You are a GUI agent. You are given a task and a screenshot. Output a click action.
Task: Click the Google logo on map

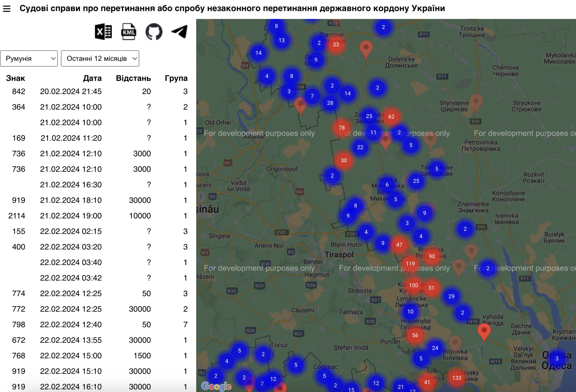coord(216,386)
